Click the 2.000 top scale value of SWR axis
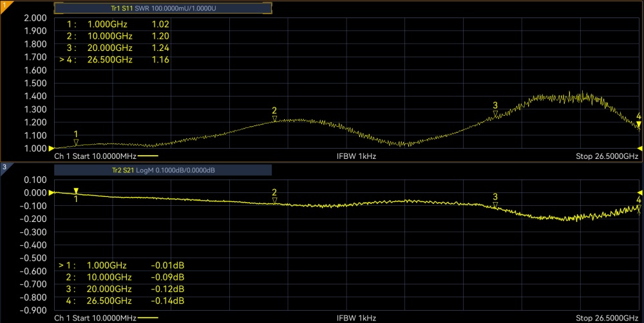This screenshot has width=644, height=323. pyautogui.click(x=35, y=17)
